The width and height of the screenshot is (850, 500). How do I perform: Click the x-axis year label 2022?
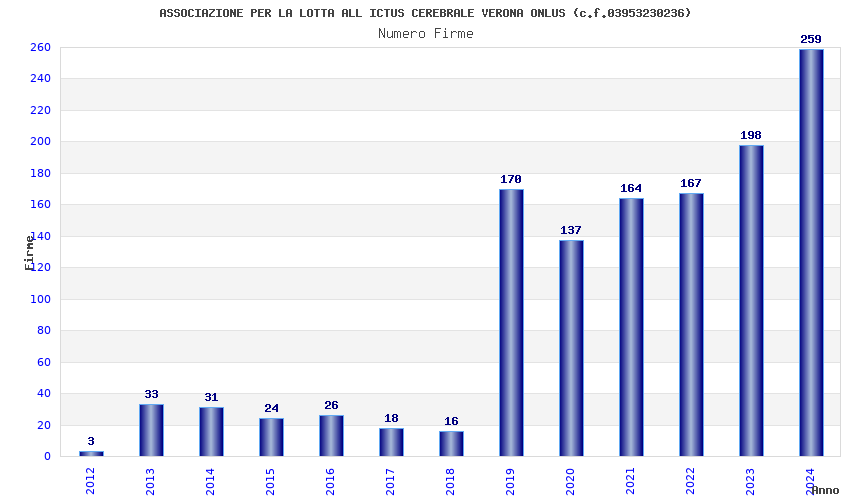click(691, 481)
